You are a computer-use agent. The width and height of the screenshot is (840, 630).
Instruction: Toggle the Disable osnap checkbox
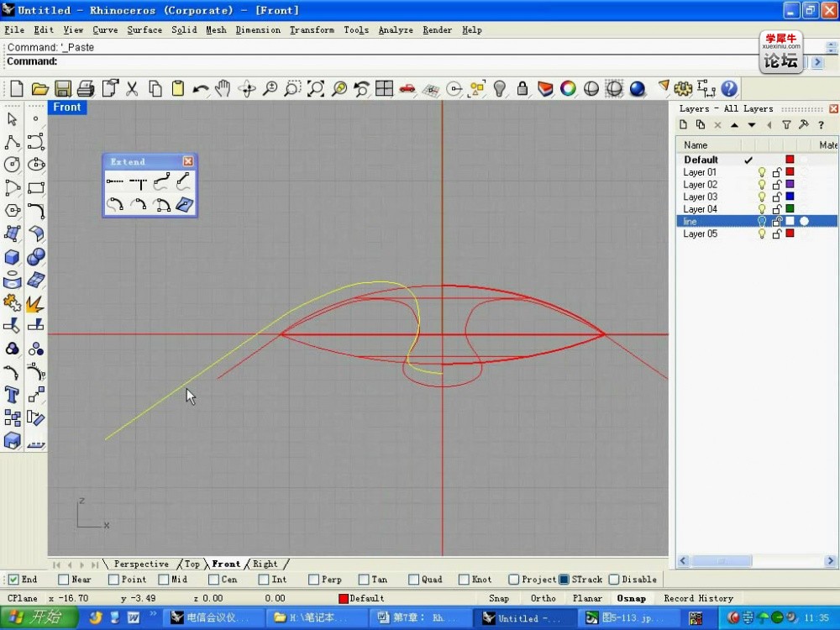coord(614,580)
